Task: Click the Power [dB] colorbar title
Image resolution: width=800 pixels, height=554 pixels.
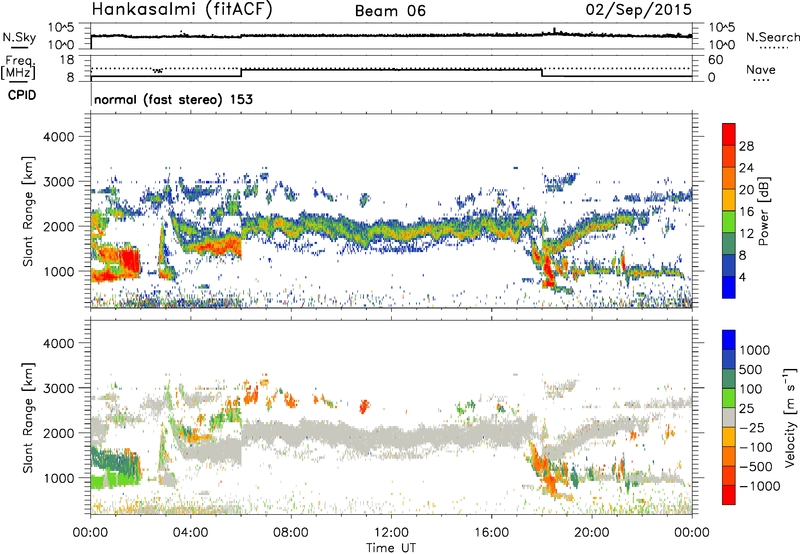Action: coord(763,211)
